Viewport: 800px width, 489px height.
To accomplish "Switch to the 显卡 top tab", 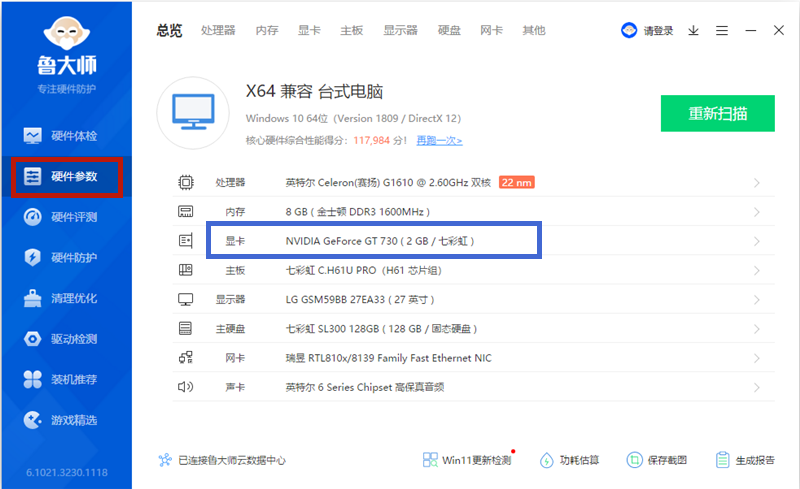I will [x=309, y=31].
